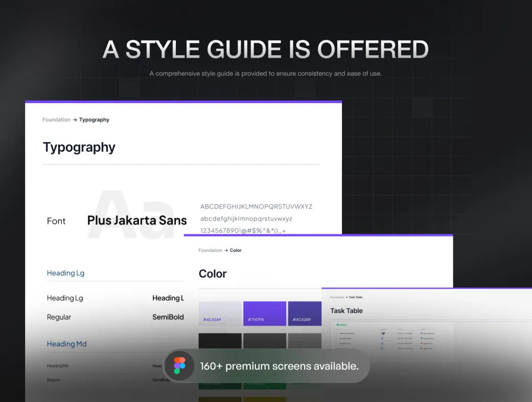Select the black swatch below the lavender swatch
The height and width of the screenshot is (402, 532).
click(220, 341)
